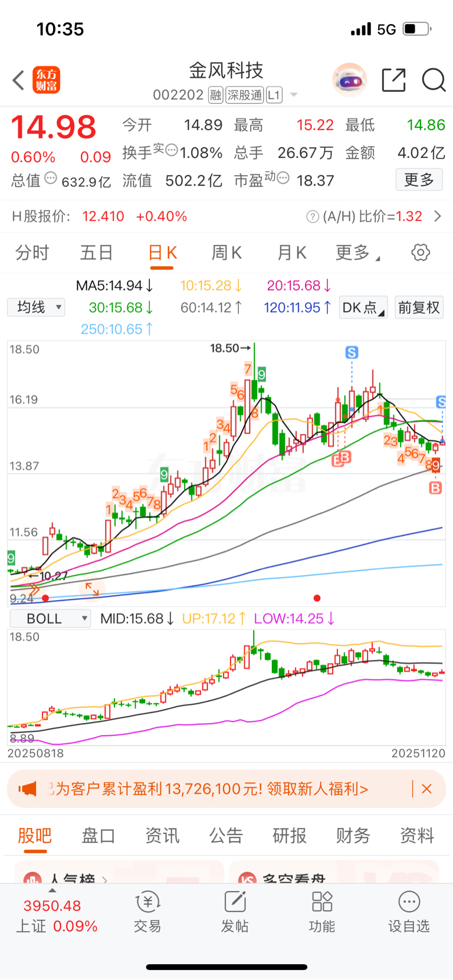Select the 资料 tab

click(417, 835)
